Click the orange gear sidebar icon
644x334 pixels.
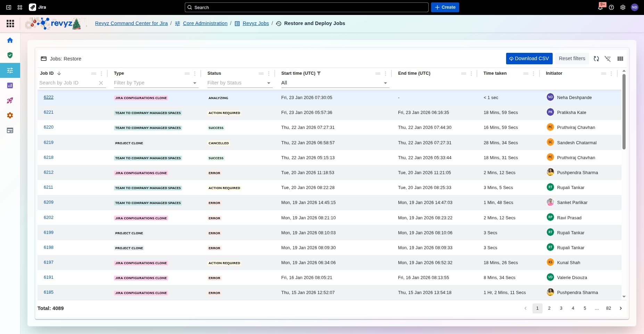click(x=10, y=115)
